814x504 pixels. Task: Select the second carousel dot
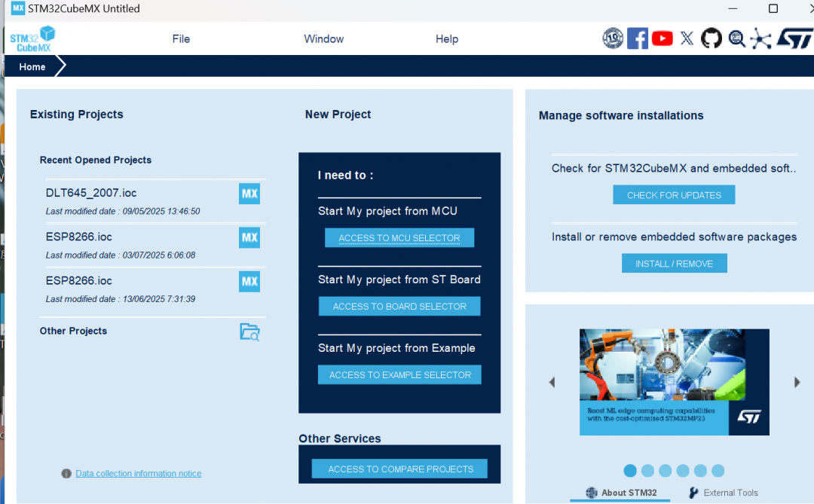(x=648, y=471)
